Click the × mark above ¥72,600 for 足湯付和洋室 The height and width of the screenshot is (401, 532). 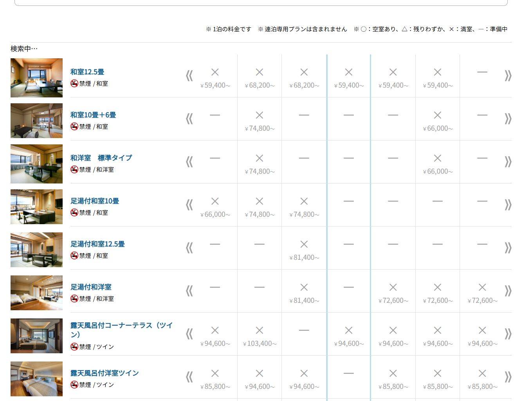(x=393, y=287)
